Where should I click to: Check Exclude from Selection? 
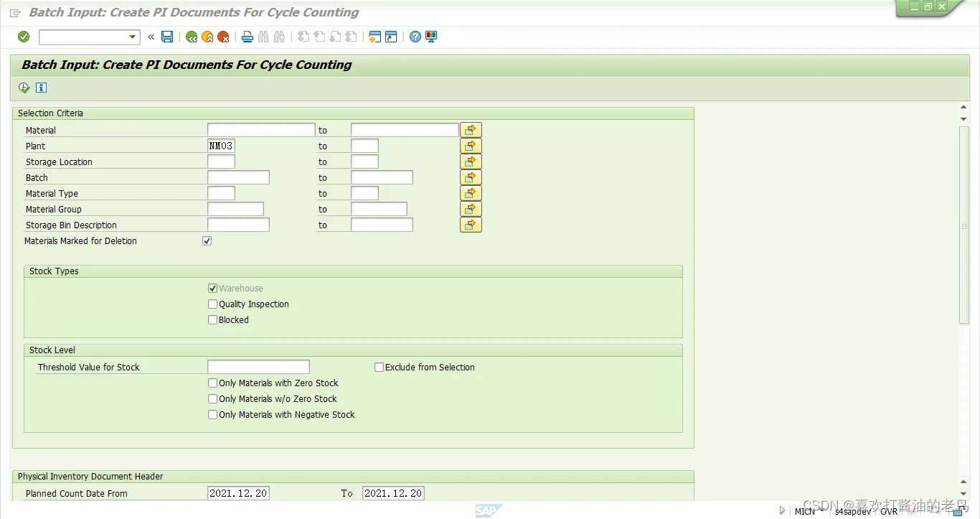379,368
